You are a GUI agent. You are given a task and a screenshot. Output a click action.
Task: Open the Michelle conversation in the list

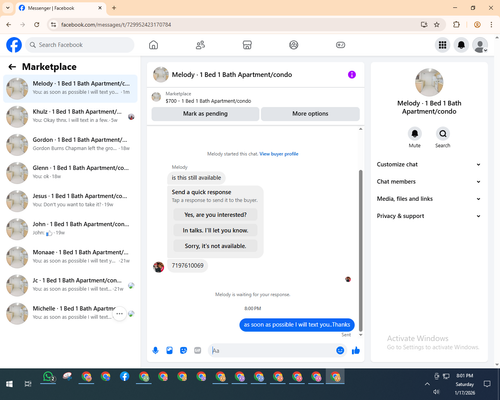(70, 313)
